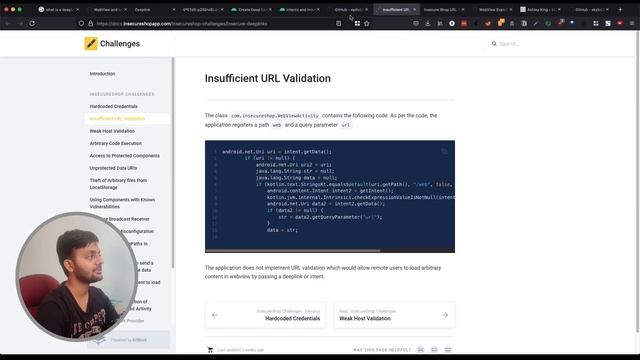Screen dimensions: 640x360
Task: Click the page vertical scrollbar
Action: point(638,182)
